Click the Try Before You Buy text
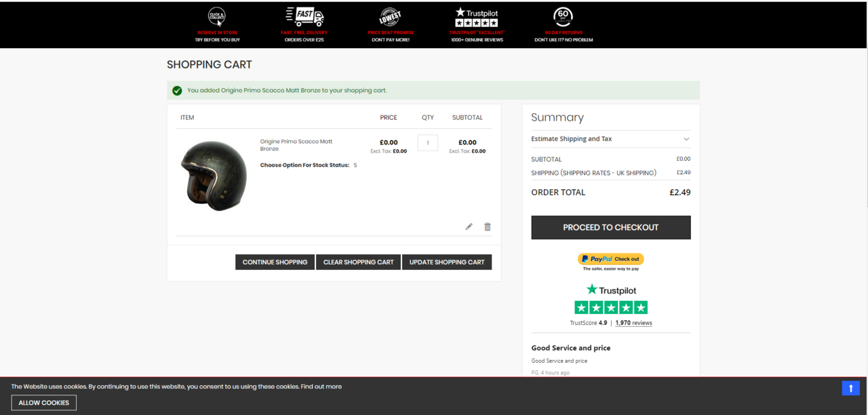This screenshot has height=415, width=868. 218,40
